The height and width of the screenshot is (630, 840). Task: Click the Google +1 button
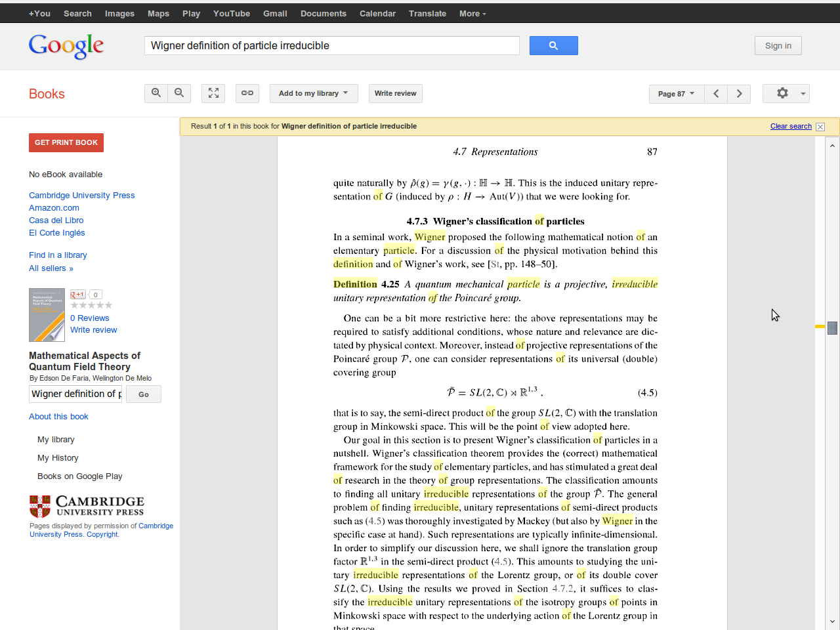click(78, 295)
